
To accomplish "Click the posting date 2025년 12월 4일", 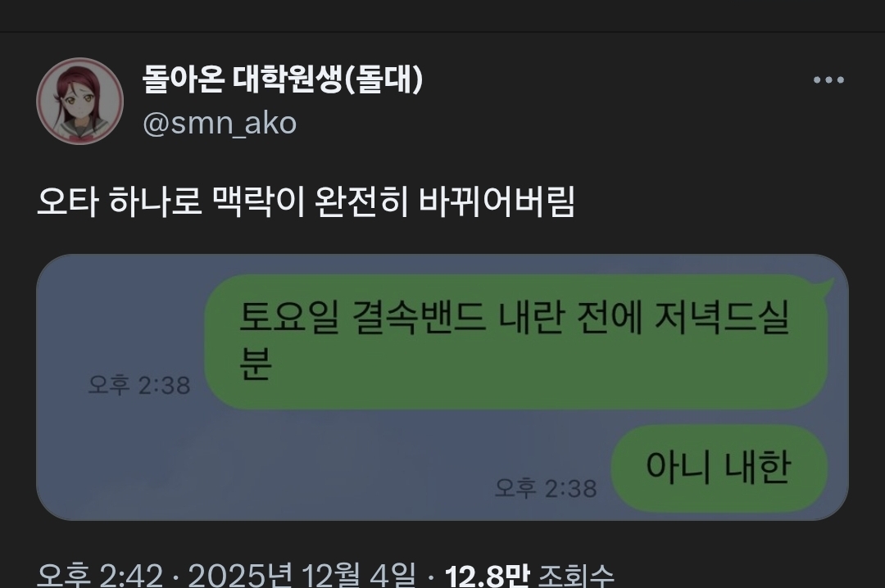I will click(302, 576).
